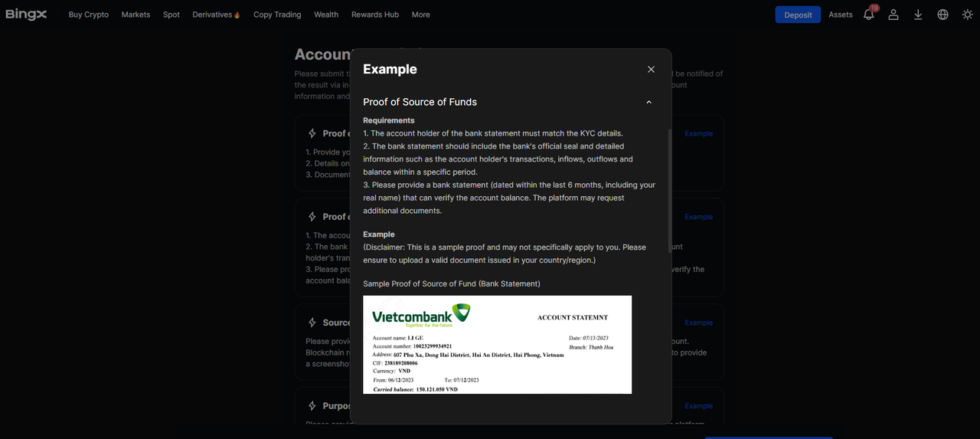Click the download app icon
The height and width of the screenshot is (439, 980).
click(918, 15)
